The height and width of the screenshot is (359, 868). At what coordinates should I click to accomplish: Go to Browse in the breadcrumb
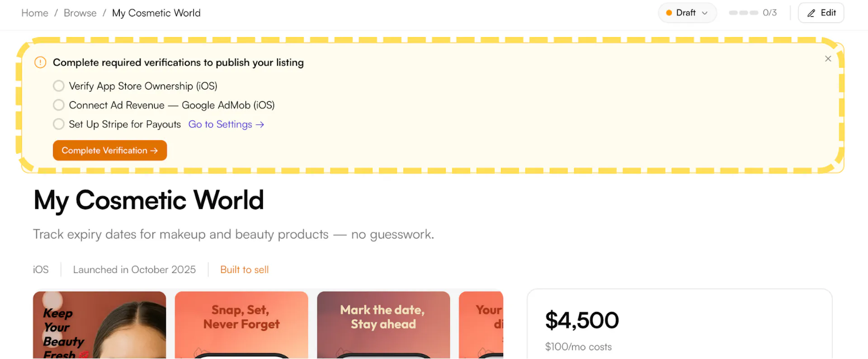click(x=80, y=13)
